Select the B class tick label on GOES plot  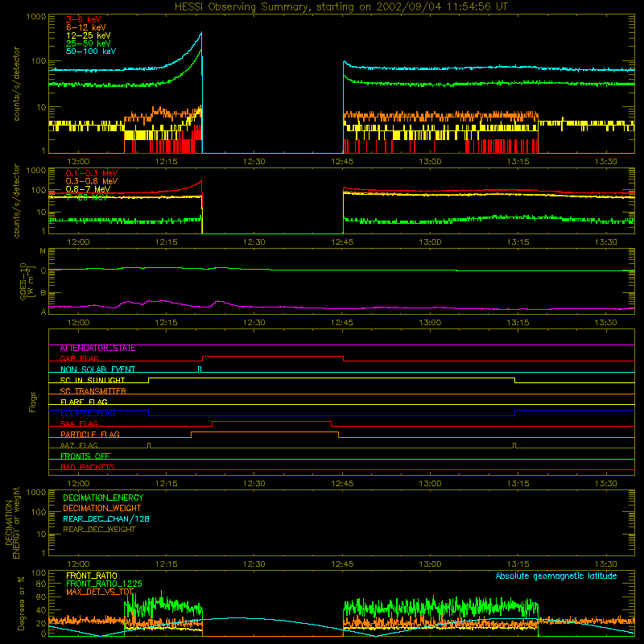click(43, 293)
